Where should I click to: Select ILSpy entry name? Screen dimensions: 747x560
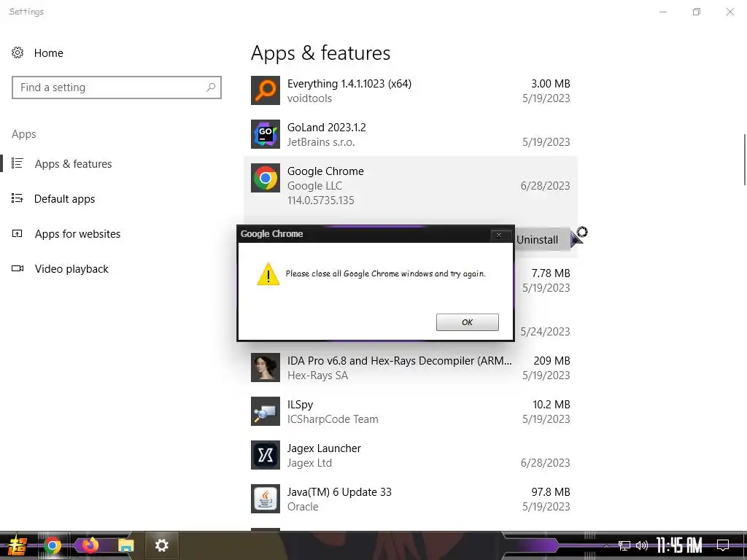click(x=300, y=405)
